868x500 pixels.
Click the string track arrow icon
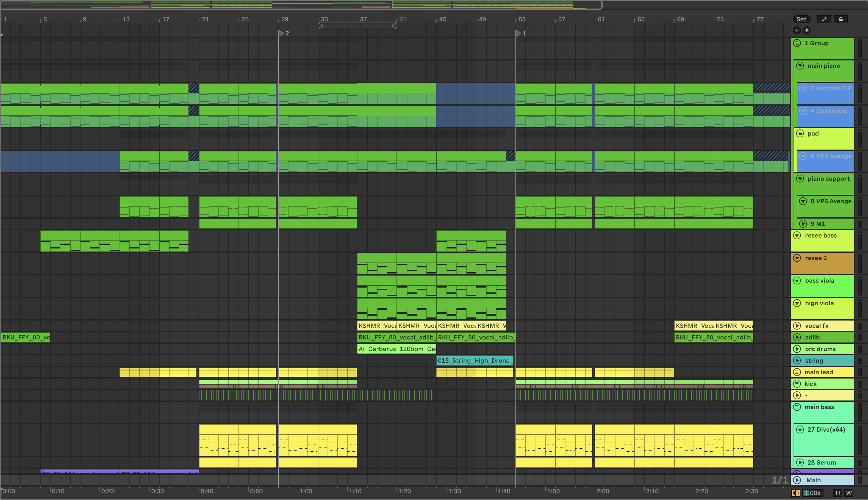pyautogui.click(x=797, y=361)
